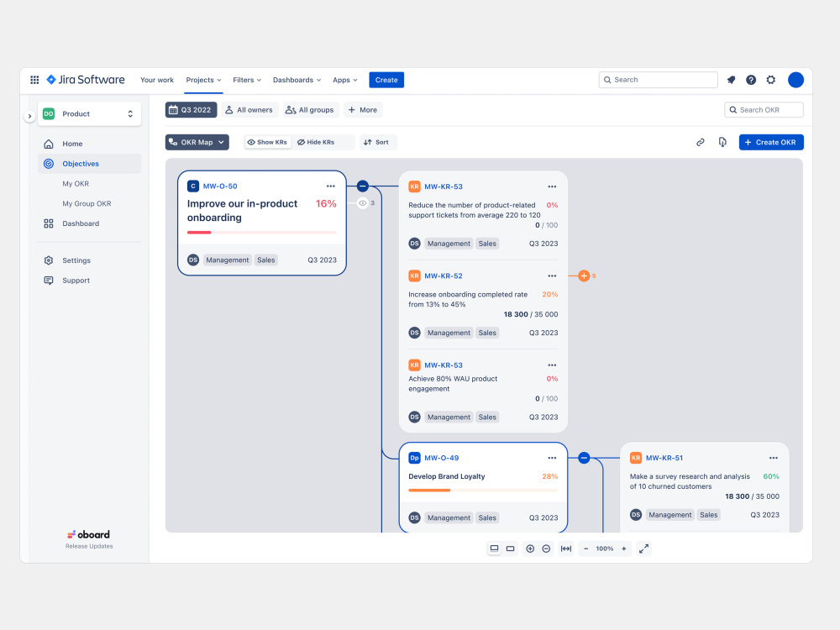
Task: Collapse MW-O-49 children with minus node
Action: coord(584,458)
